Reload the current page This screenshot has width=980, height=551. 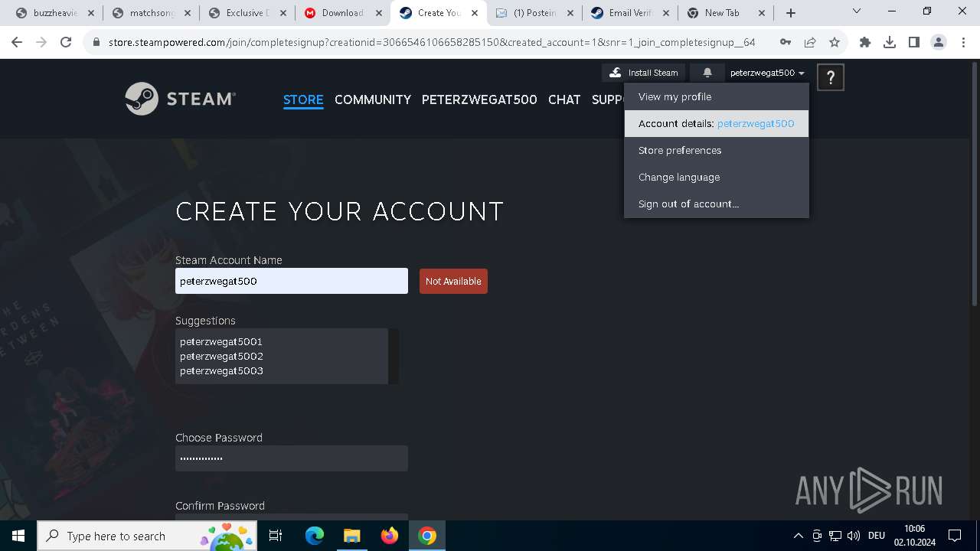[x=66, y=42]
